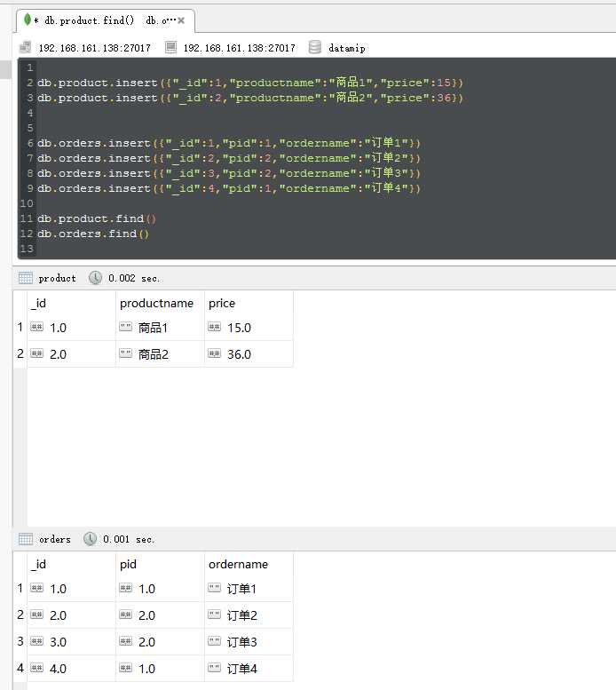Select the 4.0 _id cell in orders
Image resolution: width=616 pixels, height=690 pixels.
pyautogui.click(x=71, y=669)
